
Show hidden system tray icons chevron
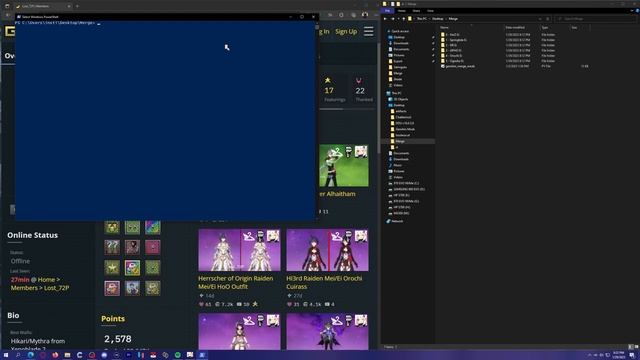589,355
